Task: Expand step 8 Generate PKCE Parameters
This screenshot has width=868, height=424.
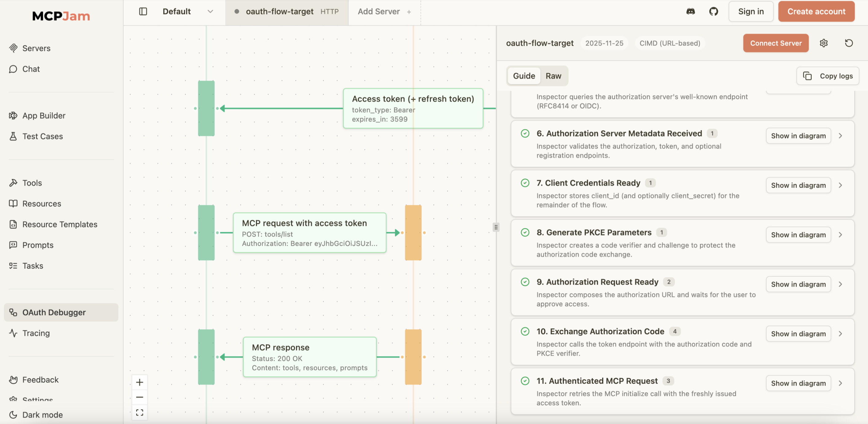Action: [840, 235]
